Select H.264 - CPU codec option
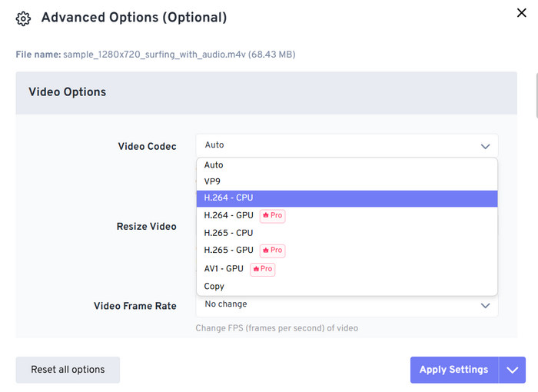 [228, 198]
